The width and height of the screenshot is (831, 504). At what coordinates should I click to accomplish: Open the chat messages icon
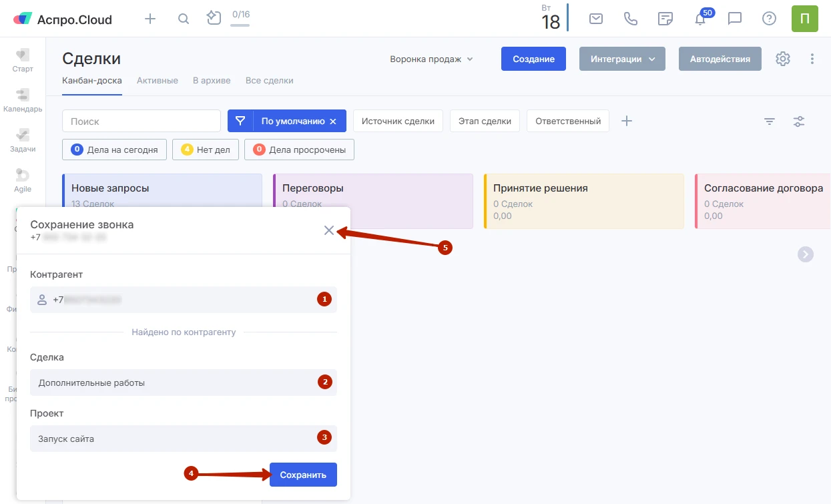click(x=735, y=19)
